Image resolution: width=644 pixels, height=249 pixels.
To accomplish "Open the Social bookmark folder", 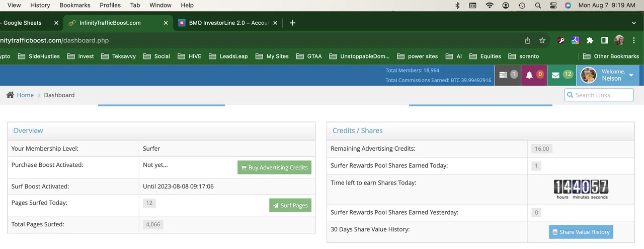I will coord(156,56).
